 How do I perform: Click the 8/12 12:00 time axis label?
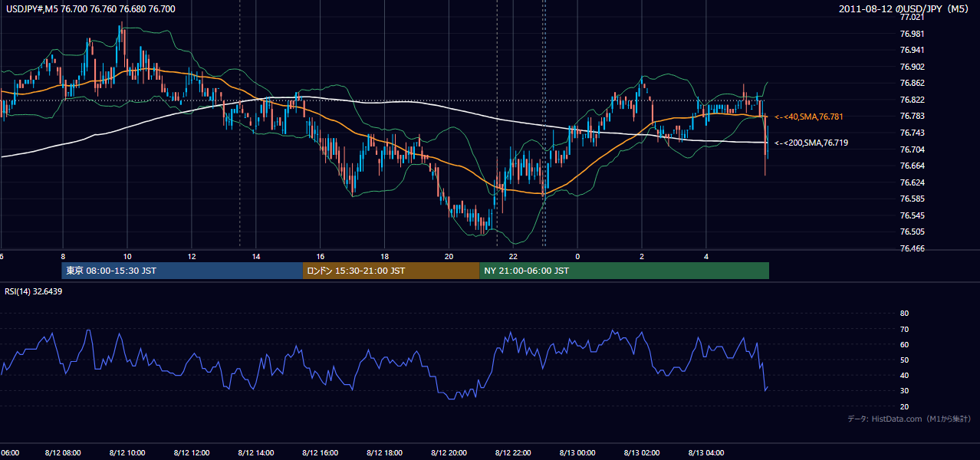[x=192, y=453]
